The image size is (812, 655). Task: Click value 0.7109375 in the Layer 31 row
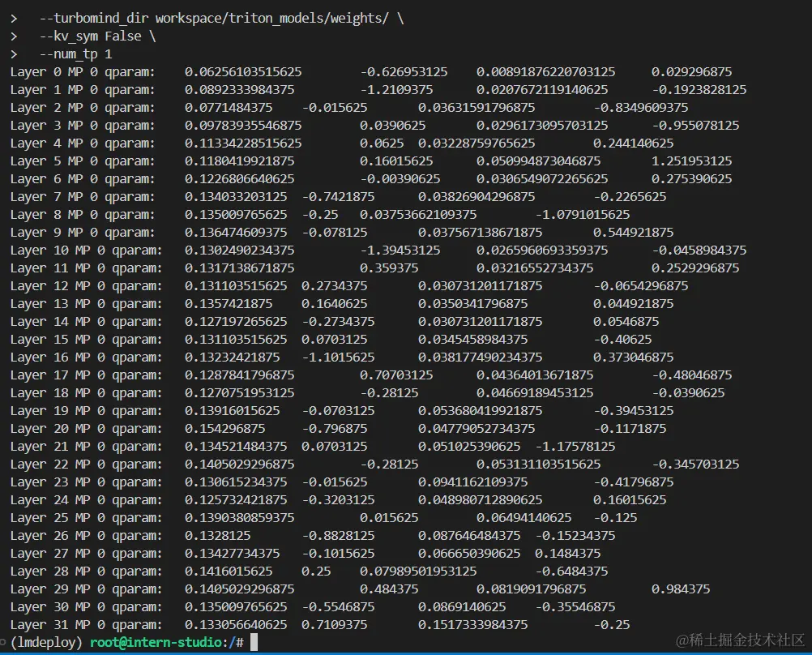[335, 624]
